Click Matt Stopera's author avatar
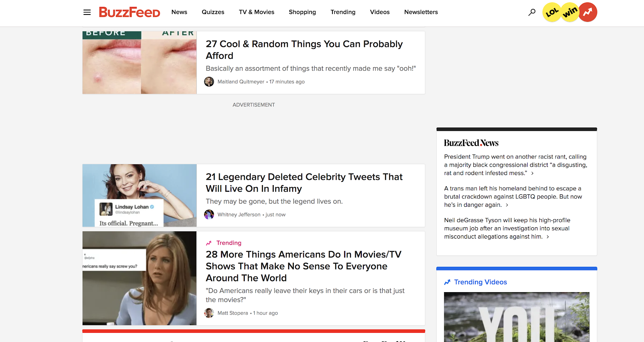The image size is (644, 342). 209,313
